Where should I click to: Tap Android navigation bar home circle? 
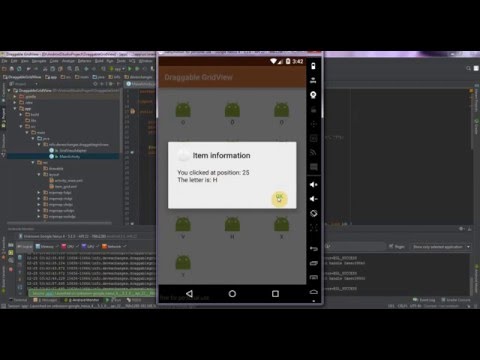coord(232,294)
